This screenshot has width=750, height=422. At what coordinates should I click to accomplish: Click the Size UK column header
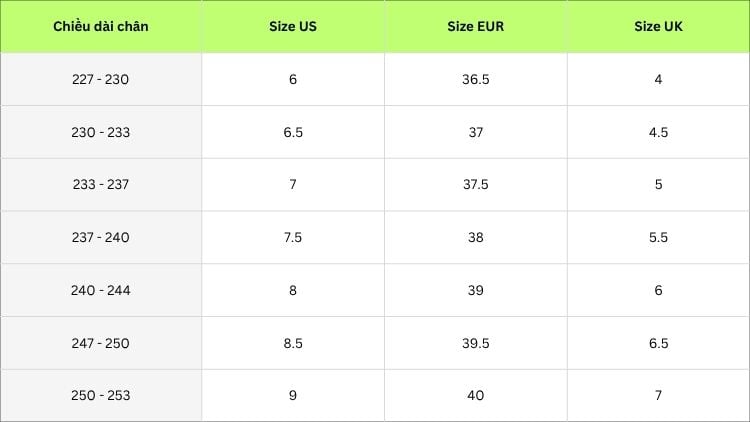pyautogui.click(x=658, y=26)
